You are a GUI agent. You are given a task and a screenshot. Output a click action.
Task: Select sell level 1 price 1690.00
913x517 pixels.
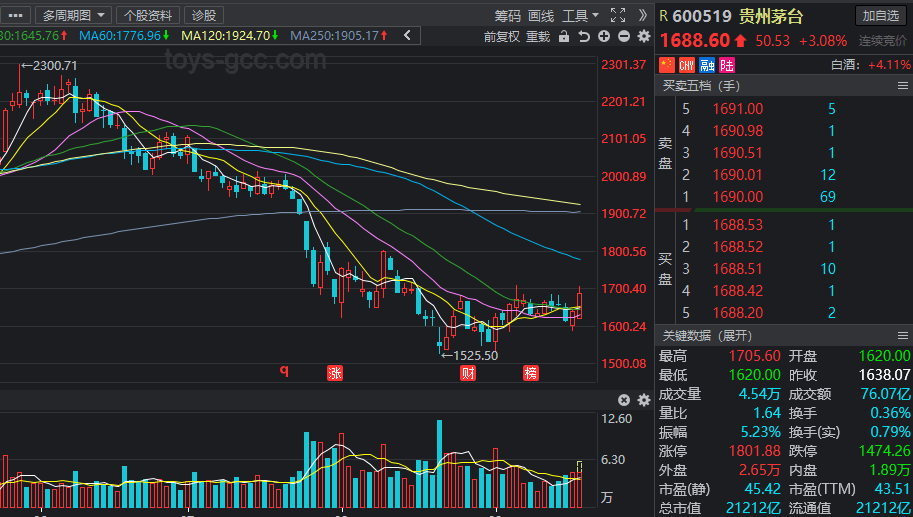(x=738, y=197)
